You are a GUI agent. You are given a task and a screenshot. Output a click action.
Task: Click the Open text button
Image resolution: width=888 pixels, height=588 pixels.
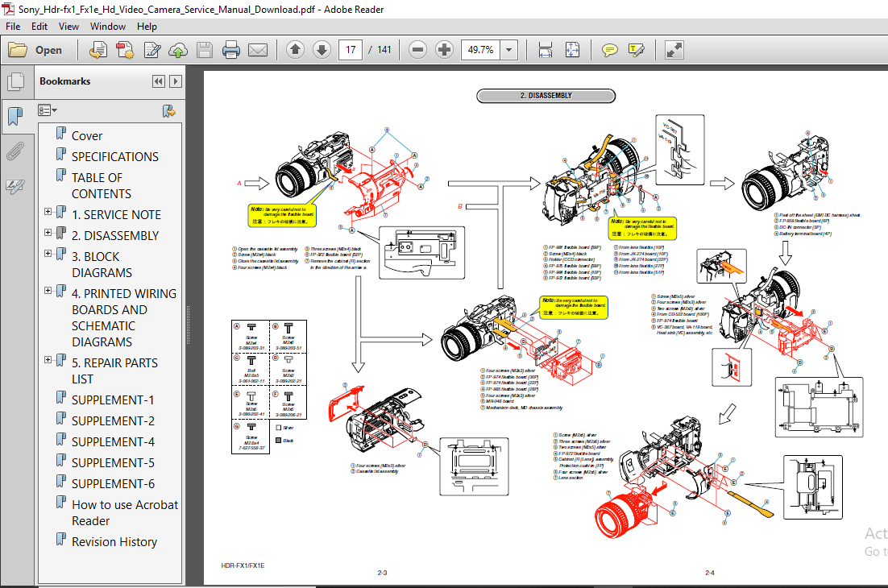[x=48, y=51]
